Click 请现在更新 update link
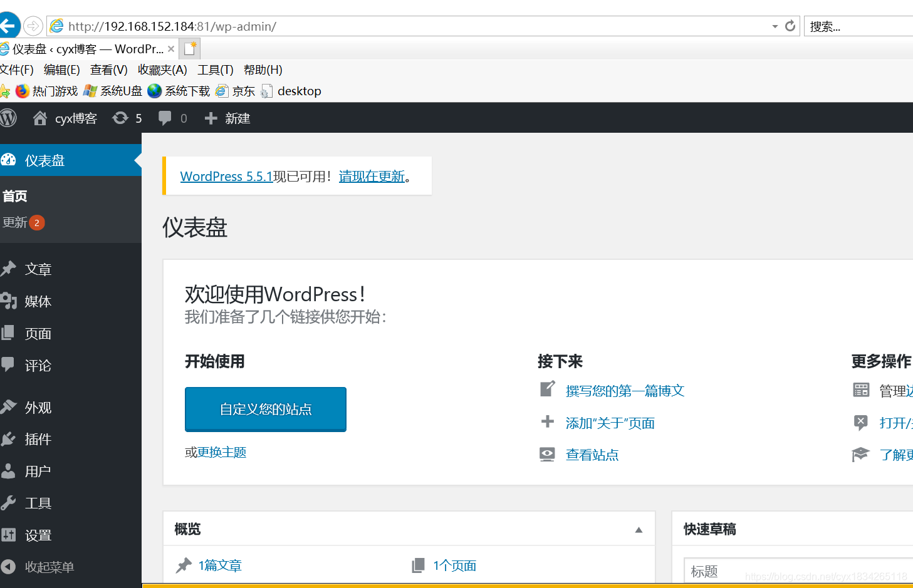This screenshot has width=913, height=588. [372, 177]
